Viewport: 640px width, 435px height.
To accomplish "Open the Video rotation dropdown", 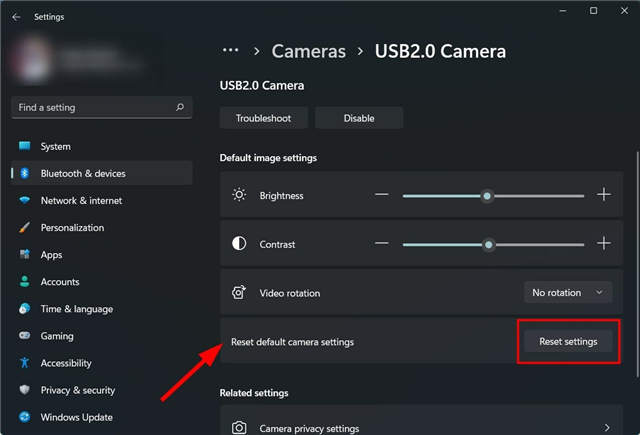I will click(568, 292).
